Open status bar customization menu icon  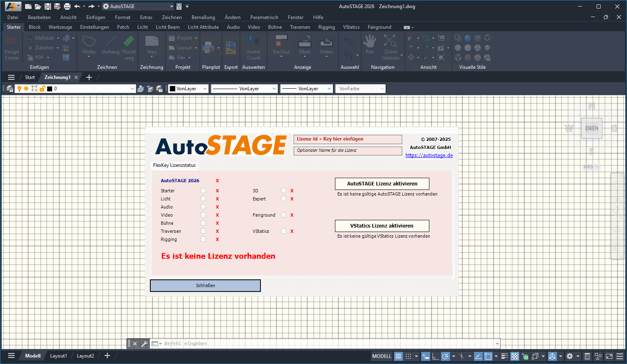[x=620, y=356]
